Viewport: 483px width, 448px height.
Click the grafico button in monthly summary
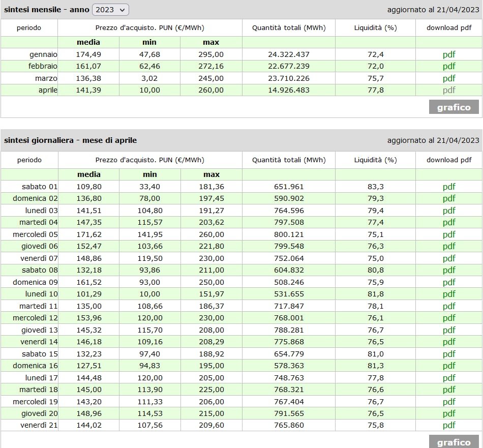[454, 107]
